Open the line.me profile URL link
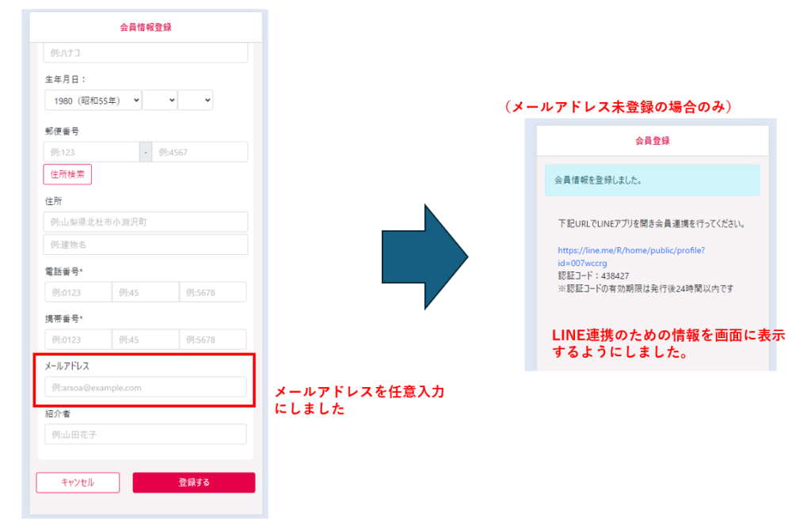The height and width of the screenshot is (532, 811). (x=630, y=256)
